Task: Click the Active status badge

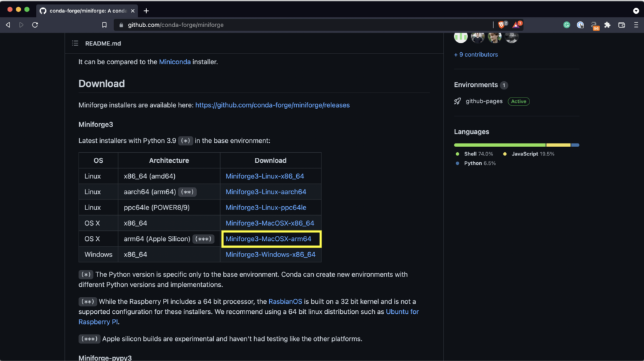Action: coord(518,101)
